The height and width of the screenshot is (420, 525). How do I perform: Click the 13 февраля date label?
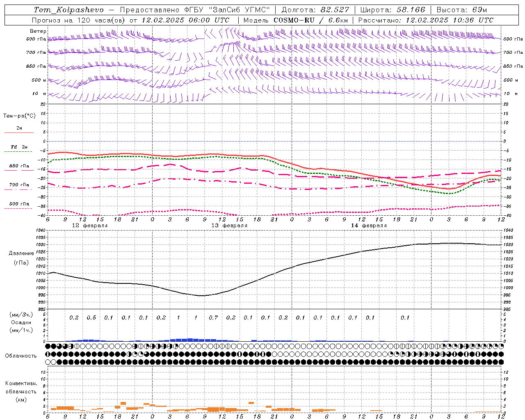(229, 226)
